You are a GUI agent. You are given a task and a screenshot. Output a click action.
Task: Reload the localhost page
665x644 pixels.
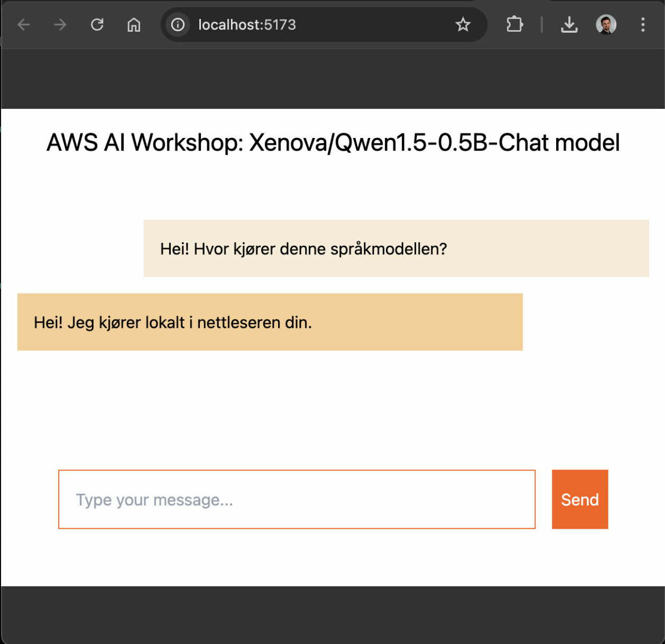(97, 24)
